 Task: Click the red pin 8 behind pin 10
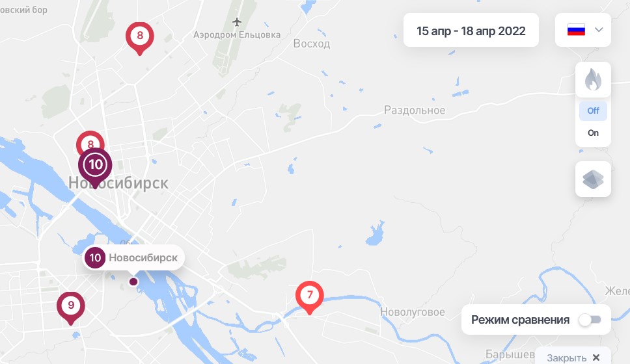[90, 140]
